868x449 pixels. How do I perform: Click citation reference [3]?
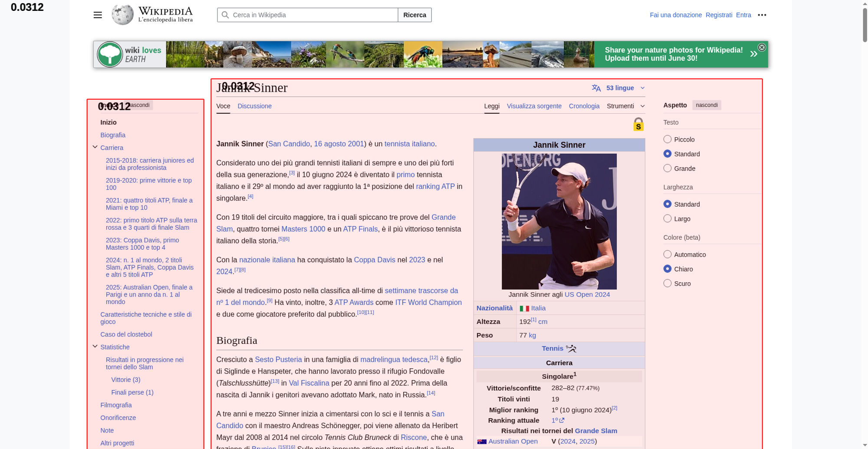[x=292, y=172]
